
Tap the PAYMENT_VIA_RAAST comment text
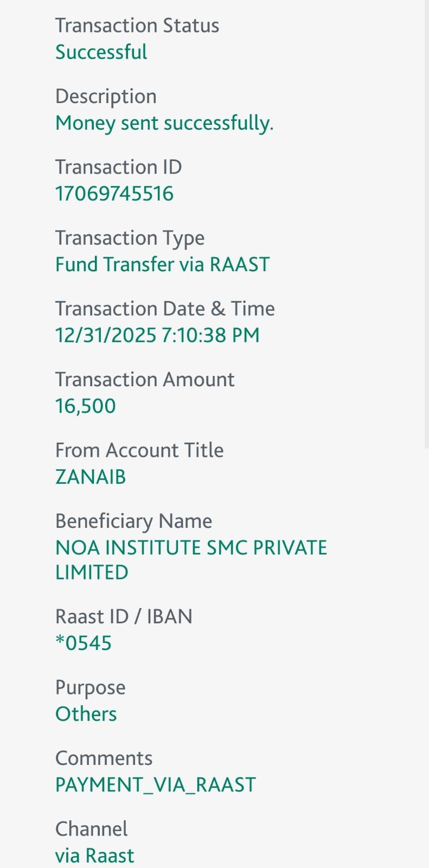[x=156, y=785]
